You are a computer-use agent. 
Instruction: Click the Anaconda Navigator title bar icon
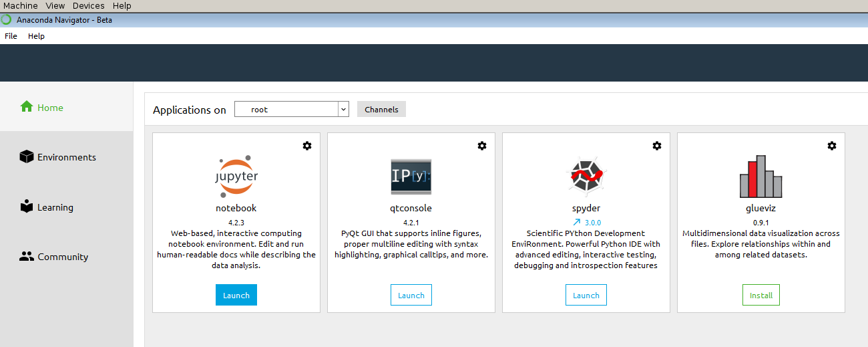tap(7, 19)
